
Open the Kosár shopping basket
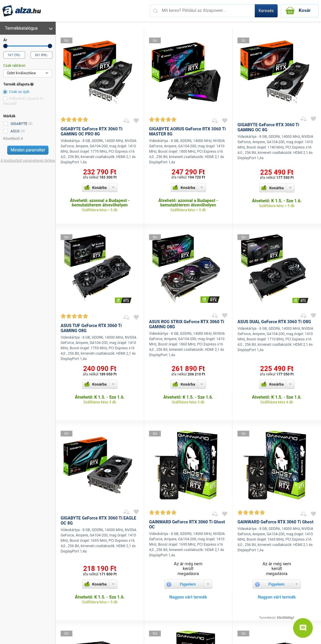click(300, 11)
